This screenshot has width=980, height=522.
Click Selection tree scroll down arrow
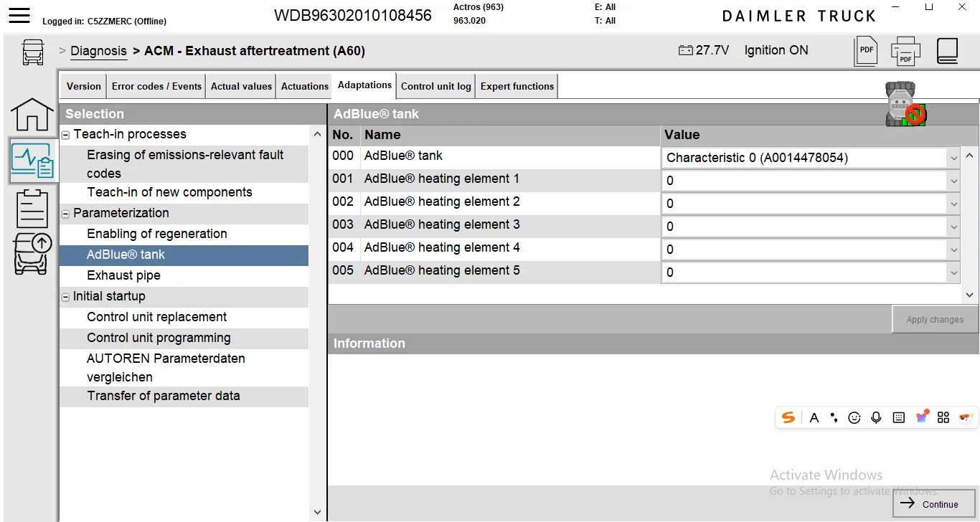click(318, 513)
